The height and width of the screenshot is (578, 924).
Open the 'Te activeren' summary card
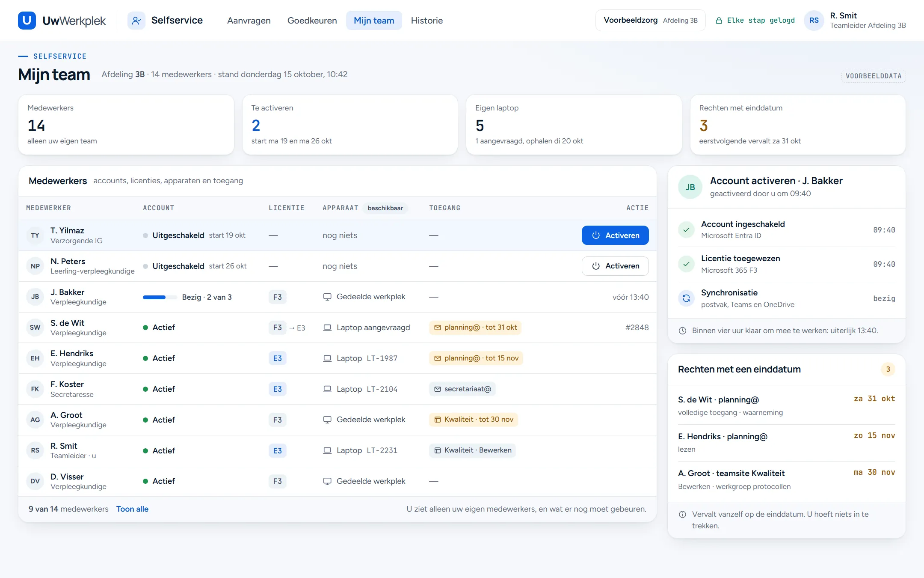coord(350,125)
